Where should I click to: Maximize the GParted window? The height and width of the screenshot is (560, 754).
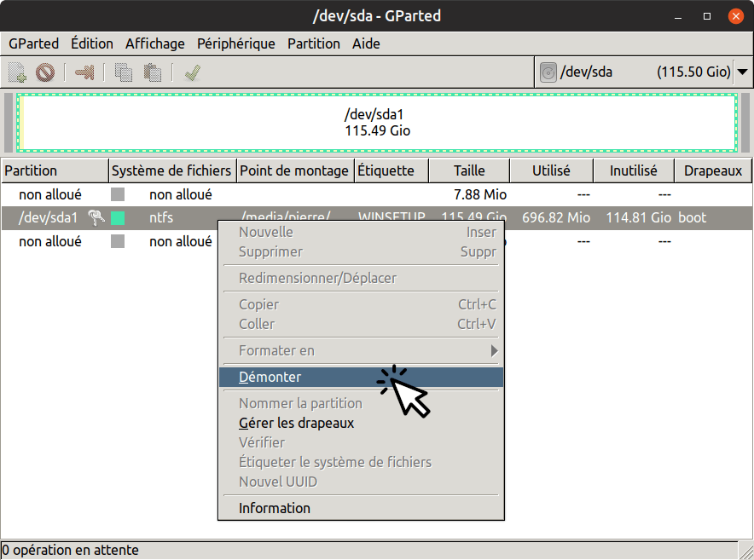point(707,16)
